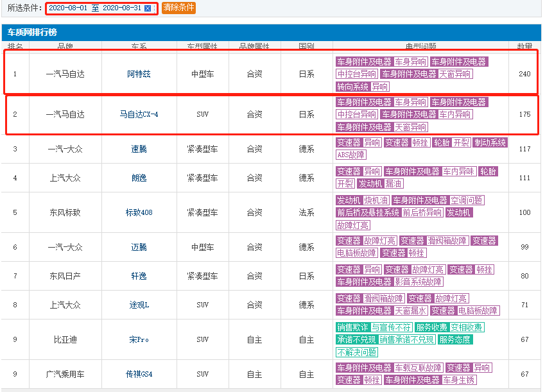Click the 车质网排行榜 header title
The image size is (545, 392).
[x=32, y=32]
